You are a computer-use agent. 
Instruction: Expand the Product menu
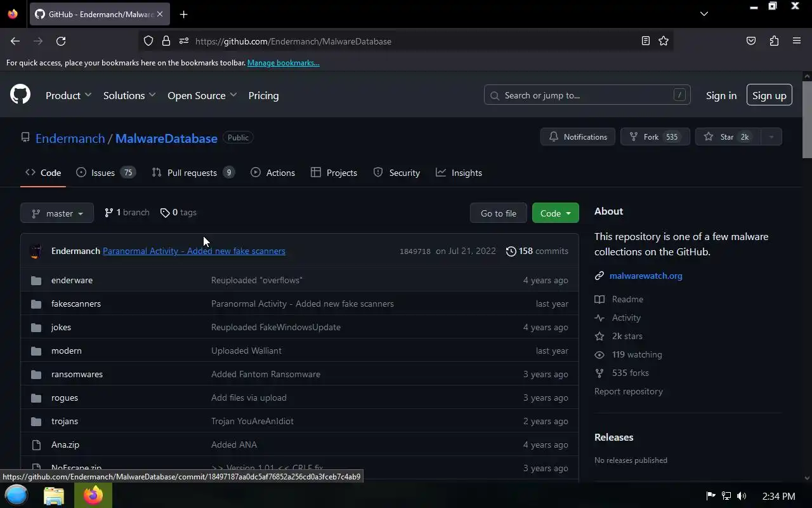pos(69,95)
